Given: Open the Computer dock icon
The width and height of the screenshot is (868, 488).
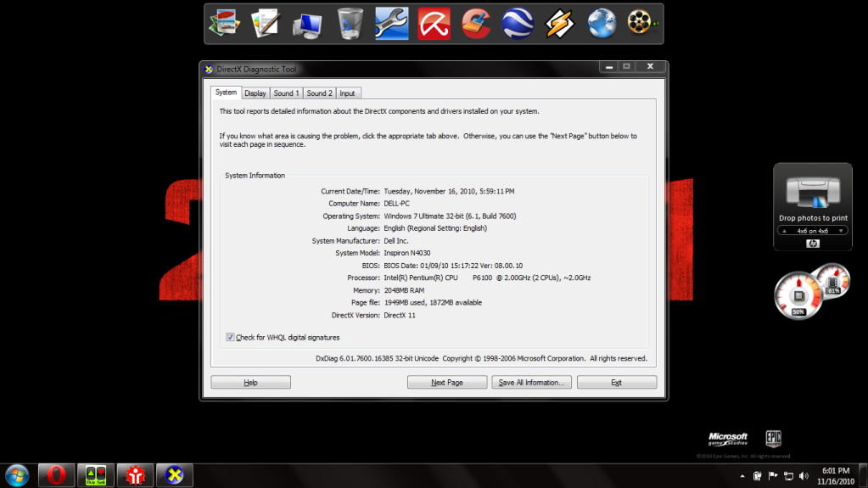Looking at the screenshot, I should click(307, 25).
